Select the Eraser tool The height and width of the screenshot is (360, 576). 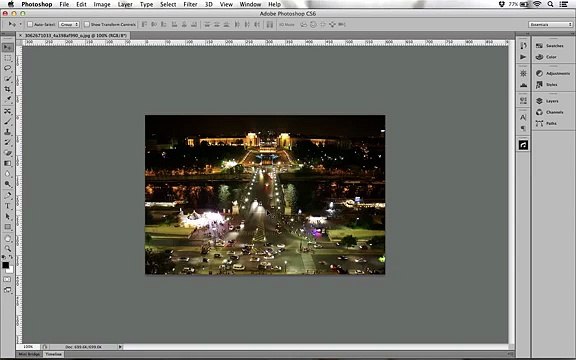(x=7, y=153)
